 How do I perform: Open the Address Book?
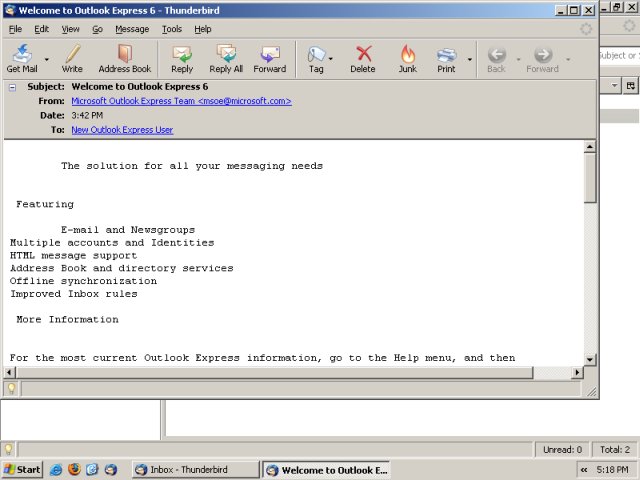[124, 58]
